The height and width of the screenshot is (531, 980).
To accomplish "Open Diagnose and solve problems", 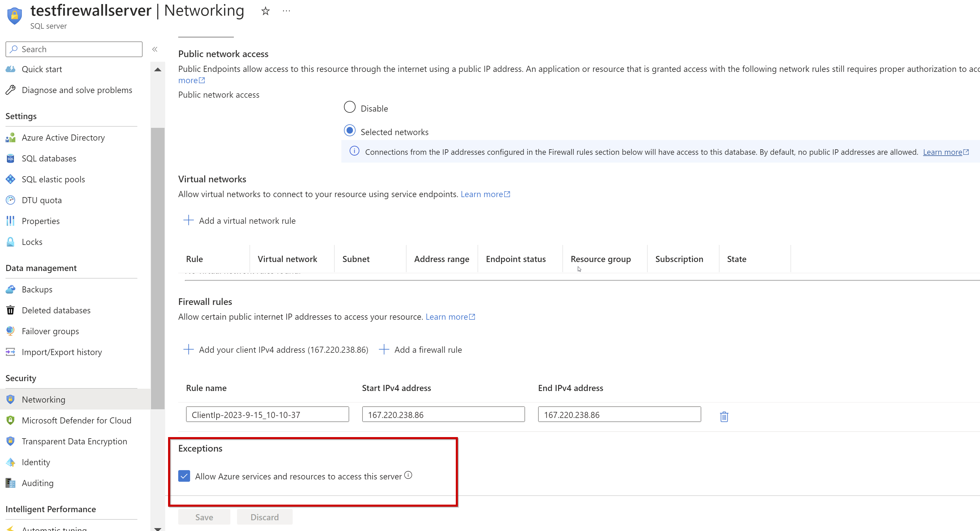I will 77,90.
